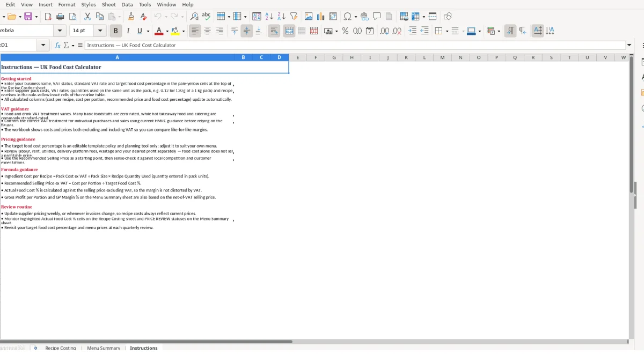Define the print area

(404, 17)
